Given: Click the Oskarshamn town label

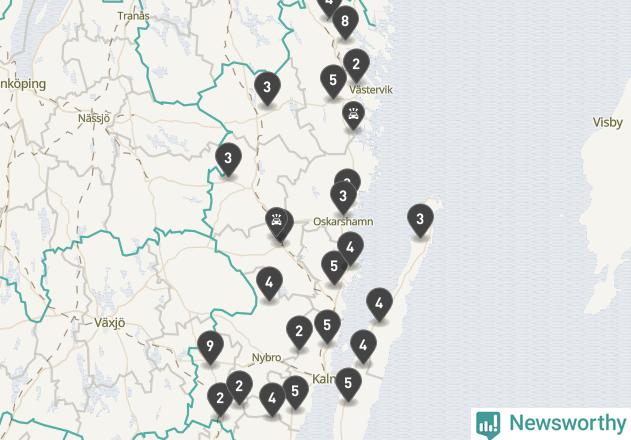Looking at the screenshot, I should coord(343,222).
